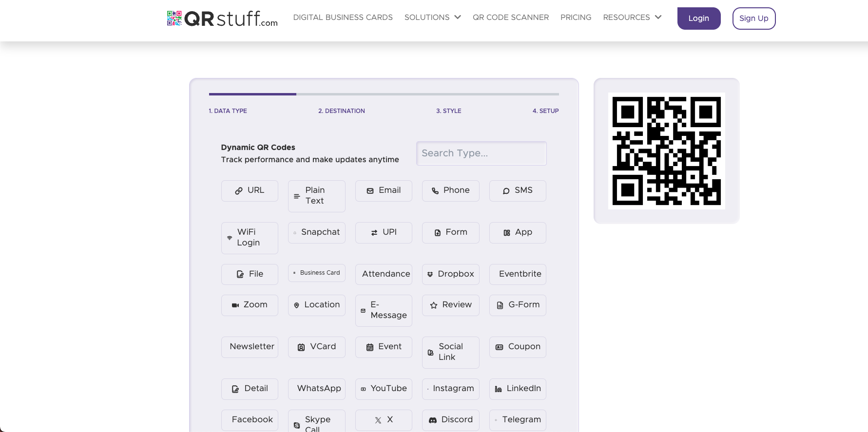Select the LinkedIn logo icon
Screen dimensions: 868x432
498,389
